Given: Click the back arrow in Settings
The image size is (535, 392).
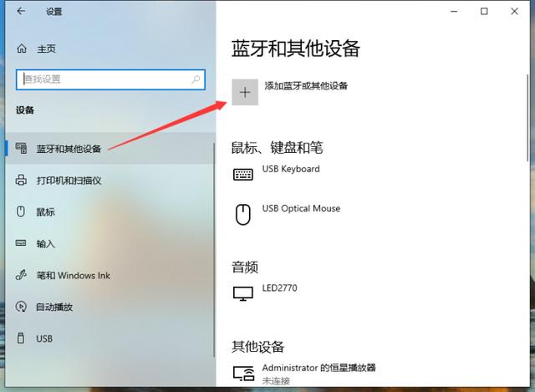Looking at the screenshot, I should click(21, 11).
